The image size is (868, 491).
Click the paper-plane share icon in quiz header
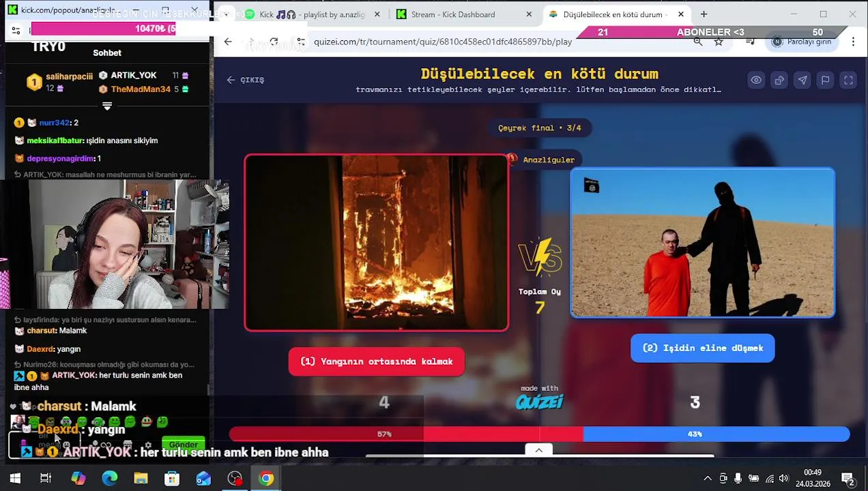(x=802, y=80)
